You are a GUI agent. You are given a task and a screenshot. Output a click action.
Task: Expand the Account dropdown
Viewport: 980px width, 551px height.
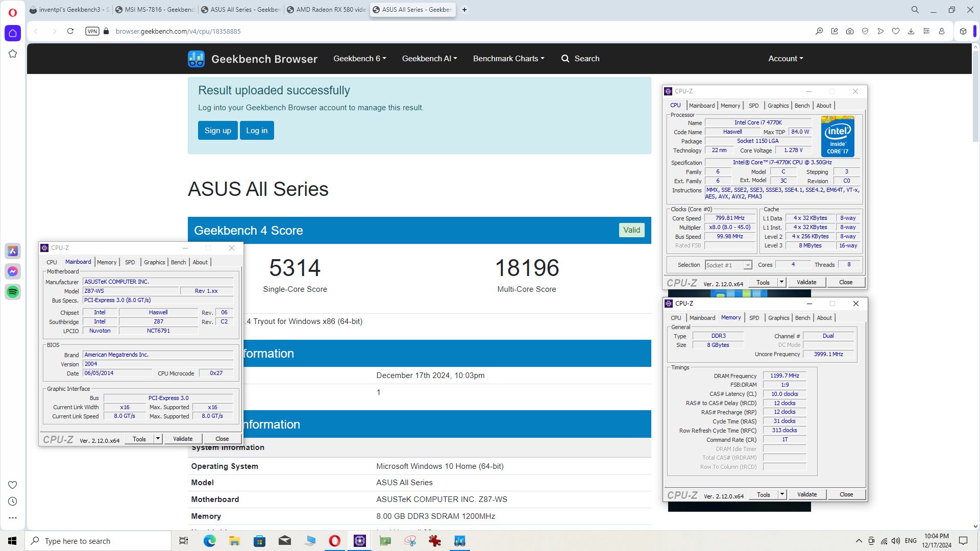coord(786,59)
